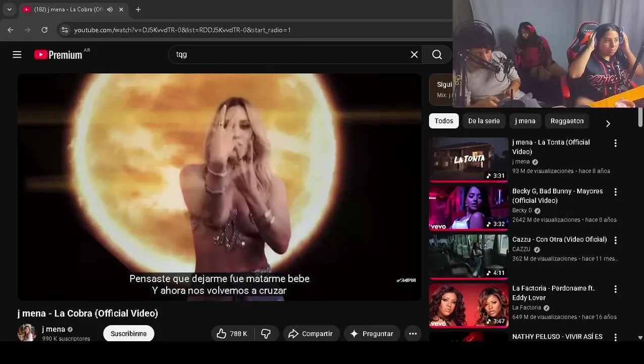
Task: Open options menu for NATHY PELUSO video
Action: (x=615, y=337)
